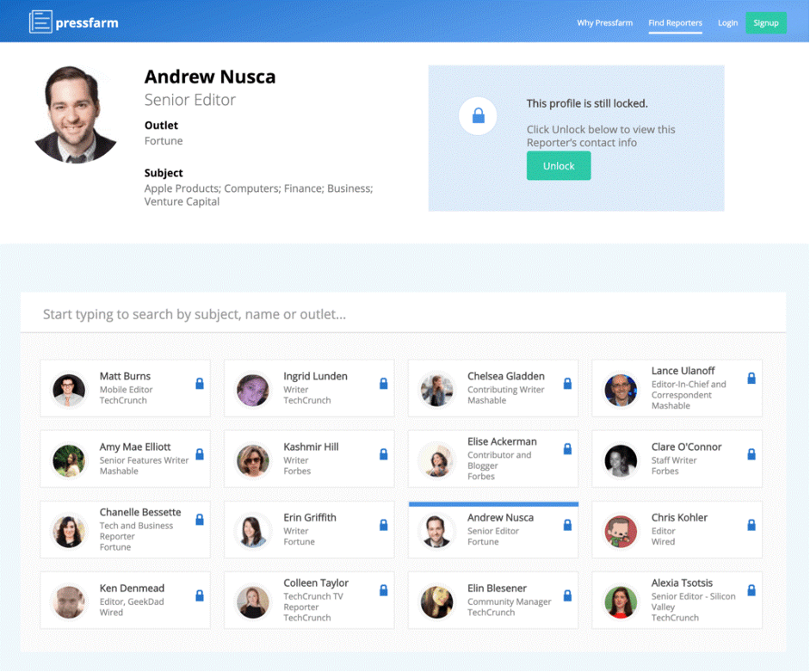Click the Pressfarm logo icon
The image size is (810, 672).
point(40,22)
